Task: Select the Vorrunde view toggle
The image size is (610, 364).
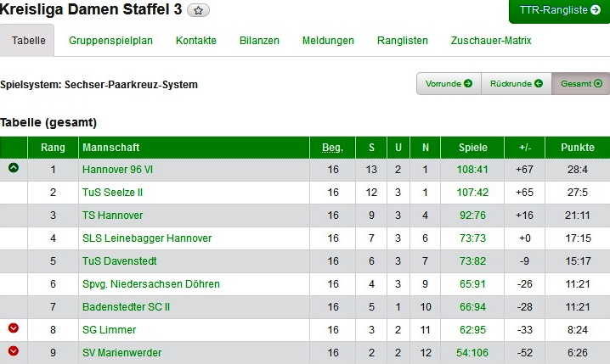Action: [449, 83]
